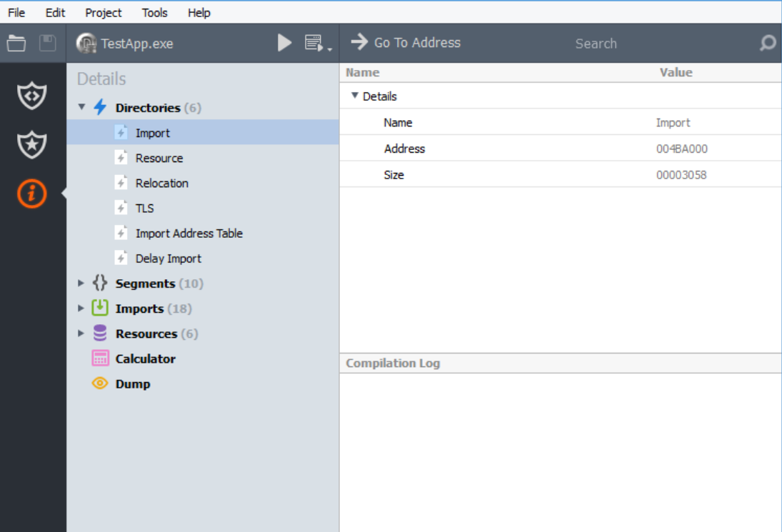Start compilation with the play button
The image size is (782, 532).
pyautogui.click(x=284, y=43)
